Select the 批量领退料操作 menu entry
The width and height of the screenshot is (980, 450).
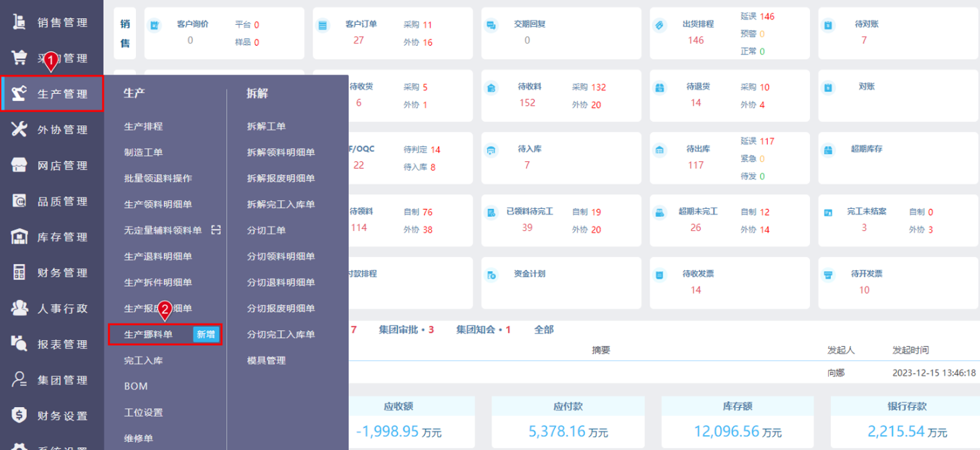click(158, 179)
